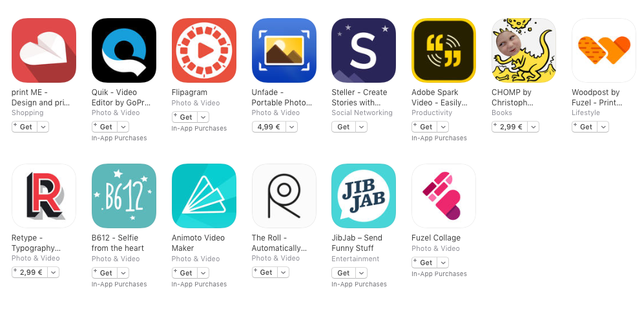The image size is (644, 333).
Task: Expand the dropdown arrow next to CHOMP price
Action: (533, 127)
